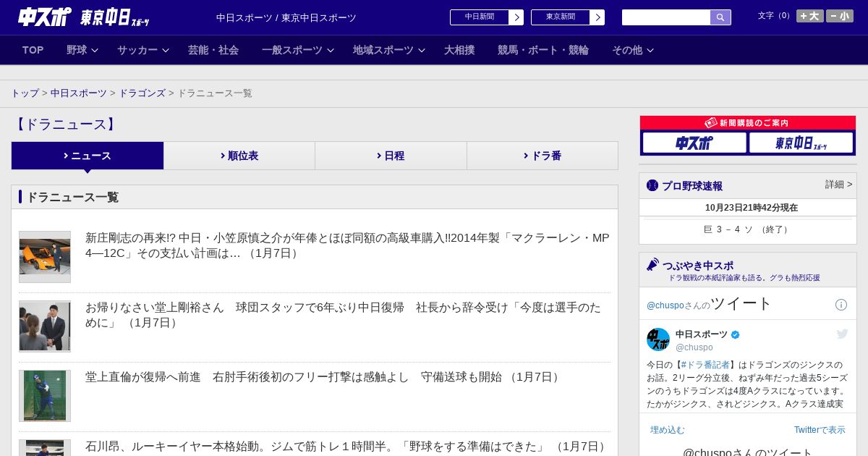868x456 pixels.
Task: Click 中日スポーツ Twitter profile avatar
Action: [x=658, y=339]
